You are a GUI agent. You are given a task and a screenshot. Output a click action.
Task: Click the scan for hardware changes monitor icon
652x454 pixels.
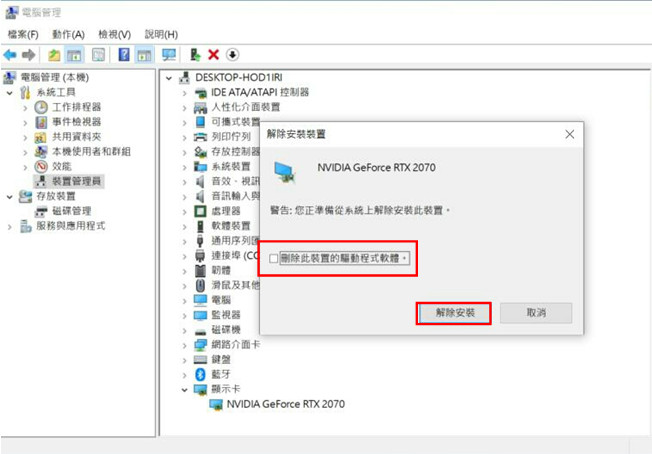pos(168,54)
